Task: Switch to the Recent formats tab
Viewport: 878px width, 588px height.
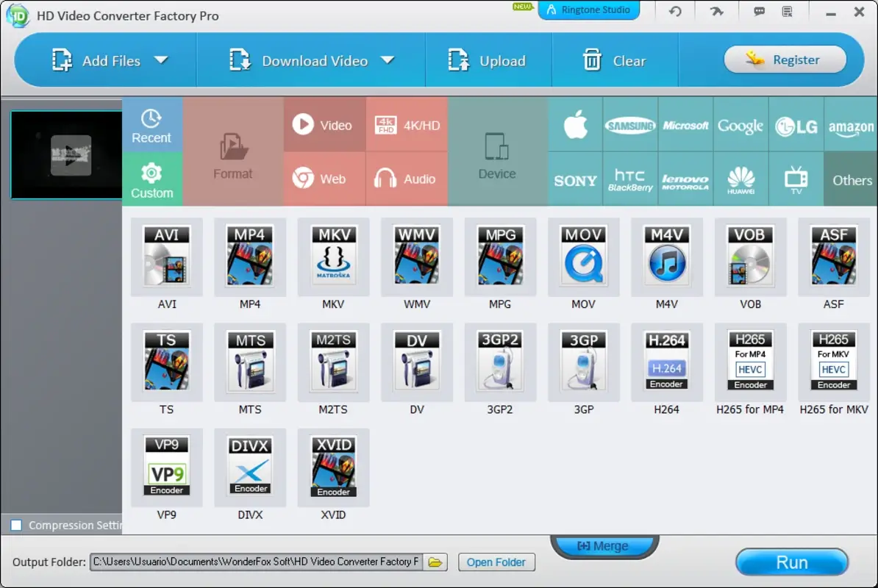Action: click(152, 124)
